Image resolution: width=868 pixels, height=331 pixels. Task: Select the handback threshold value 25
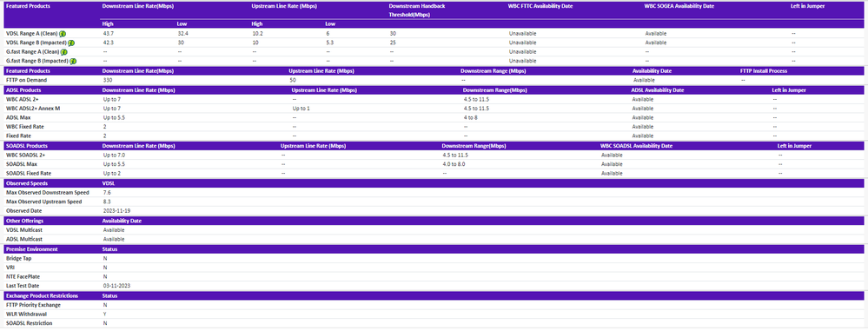pos(393,43)
